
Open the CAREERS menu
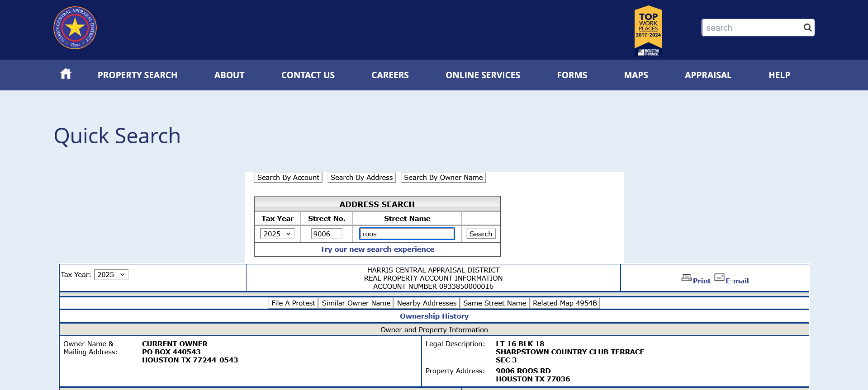pos(390,75)
